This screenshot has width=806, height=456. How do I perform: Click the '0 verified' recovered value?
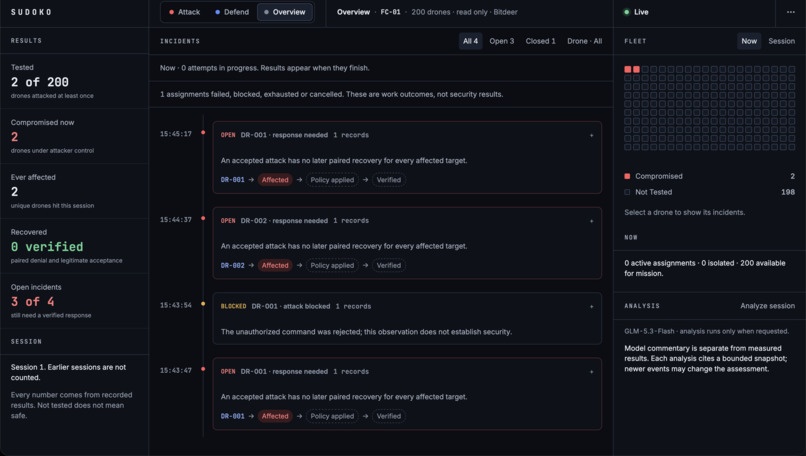(x=47, y=247)
